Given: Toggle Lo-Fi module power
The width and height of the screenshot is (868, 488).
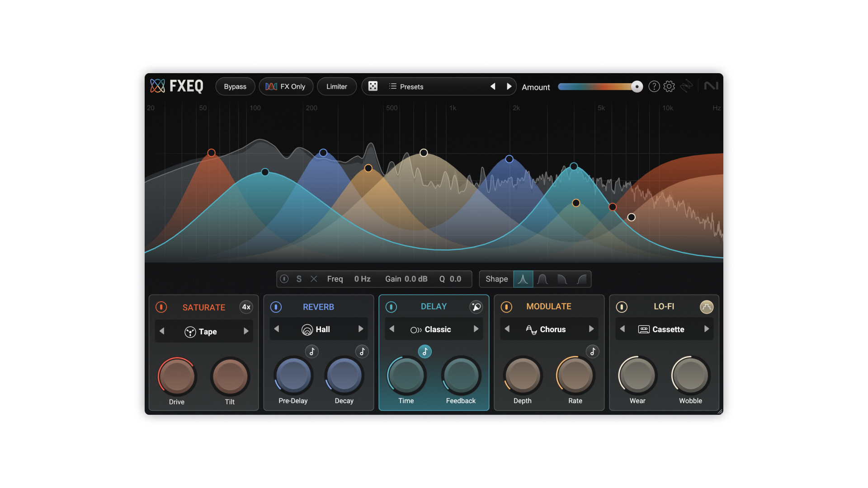Looking at the screenshot, I should tap(622, 307).
